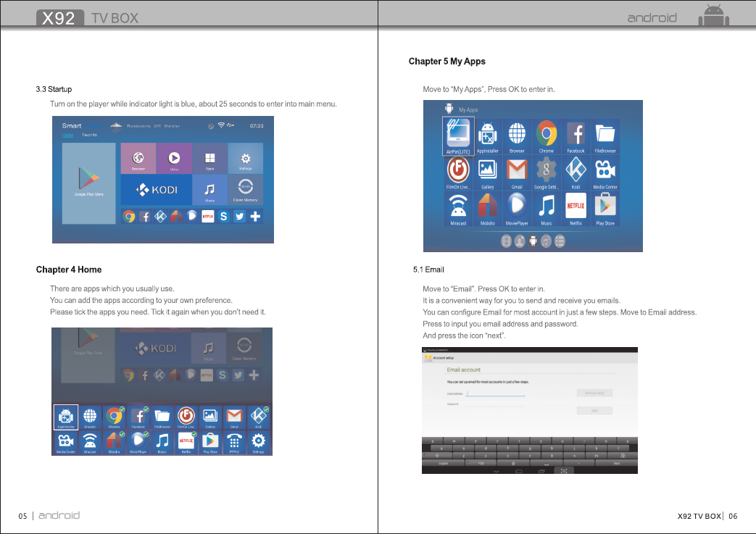Untick Netflix in the Chapter 4 app picker
The height and width of the screenshot is (534, 756).
point(186,443)
